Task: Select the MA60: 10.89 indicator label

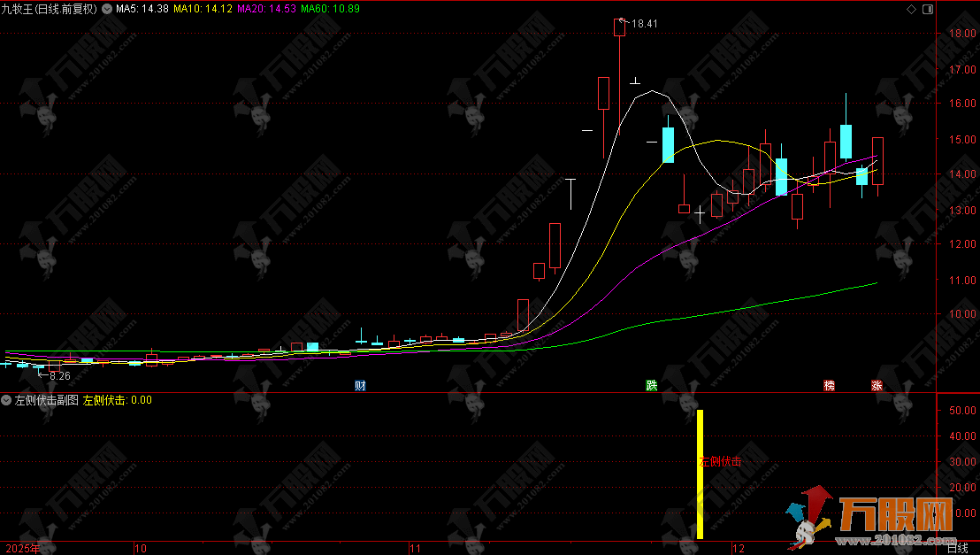Action: (330, 9)
